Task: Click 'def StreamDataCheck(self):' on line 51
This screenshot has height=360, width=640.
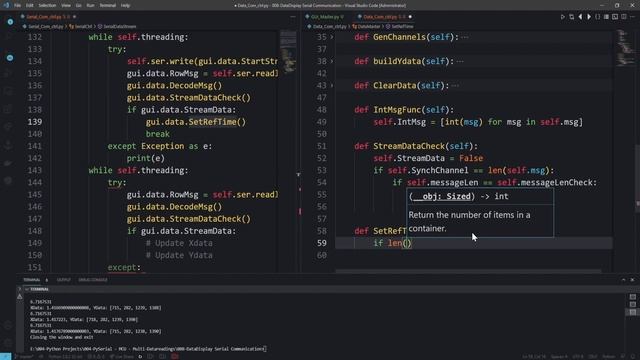Action: [416, 146]
